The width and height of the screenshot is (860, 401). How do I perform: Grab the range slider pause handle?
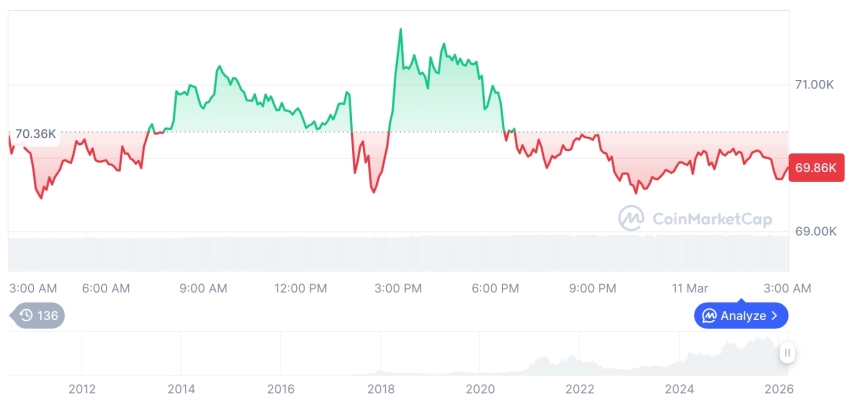point(788,353)
